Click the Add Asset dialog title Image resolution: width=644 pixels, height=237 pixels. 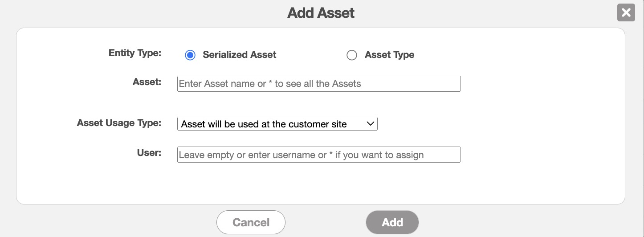click(321, 12)
